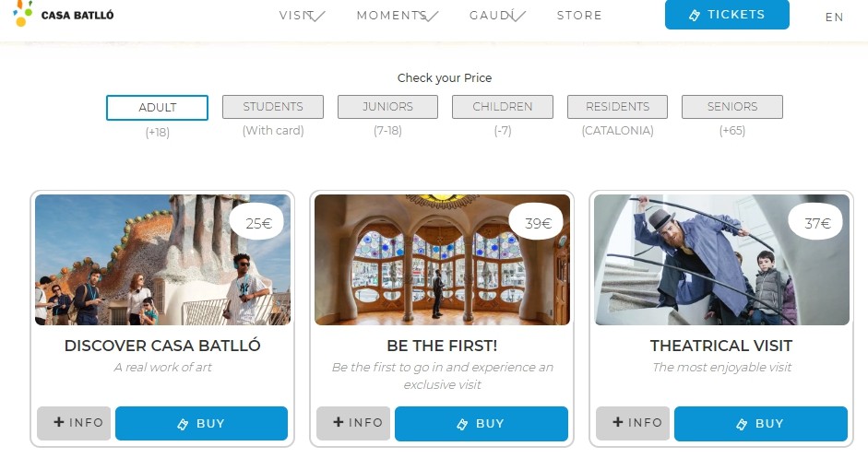Expand the MOMENTS menu chevron
868x458 pixels.
point(430,17)
